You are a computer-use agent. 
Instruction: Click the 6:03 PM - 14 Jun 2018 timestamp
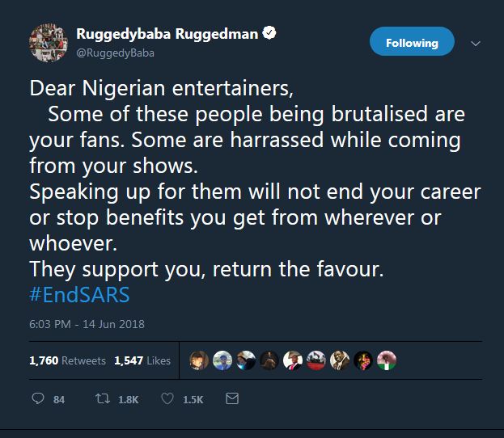87,324
